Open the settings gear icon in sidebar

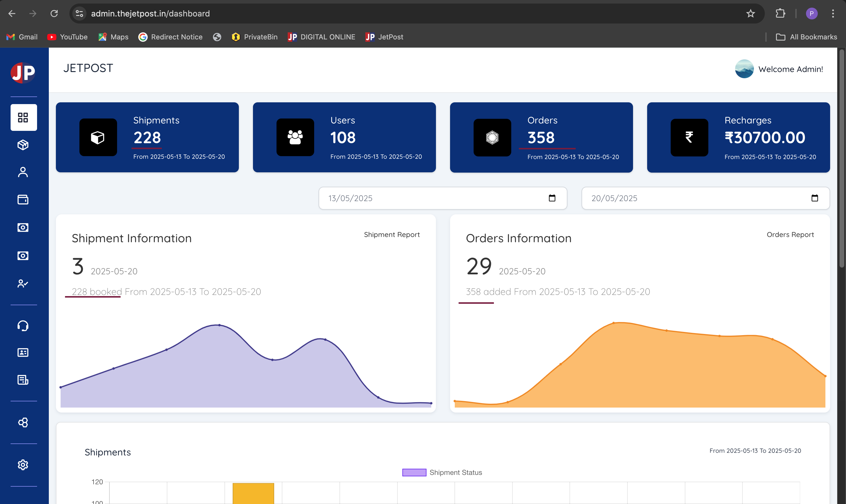[23, 465]
